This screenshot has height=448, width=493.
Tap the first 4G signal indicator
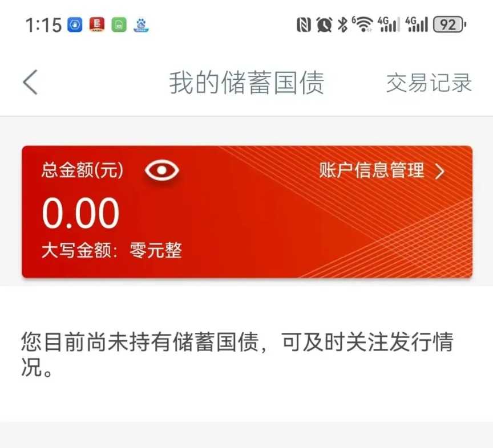pyautogui.click(x=389, y=24)
